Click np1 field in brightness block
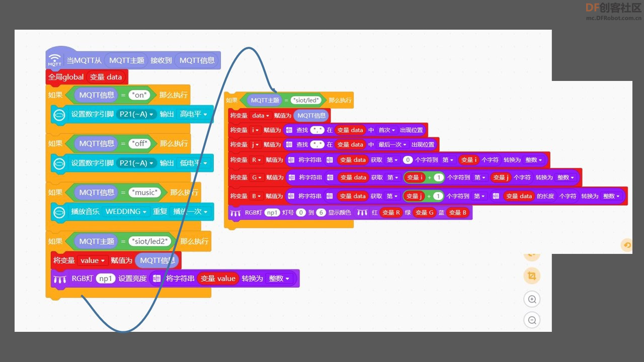The height and width of the screenshot is (362, 644). tap(106, 279)
